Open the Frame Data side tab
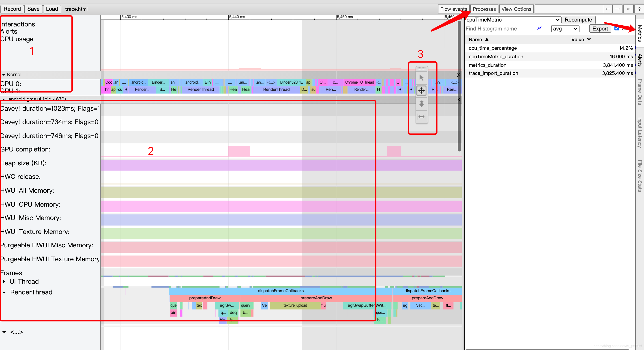The image size is (644, 350). click(640, 92)
